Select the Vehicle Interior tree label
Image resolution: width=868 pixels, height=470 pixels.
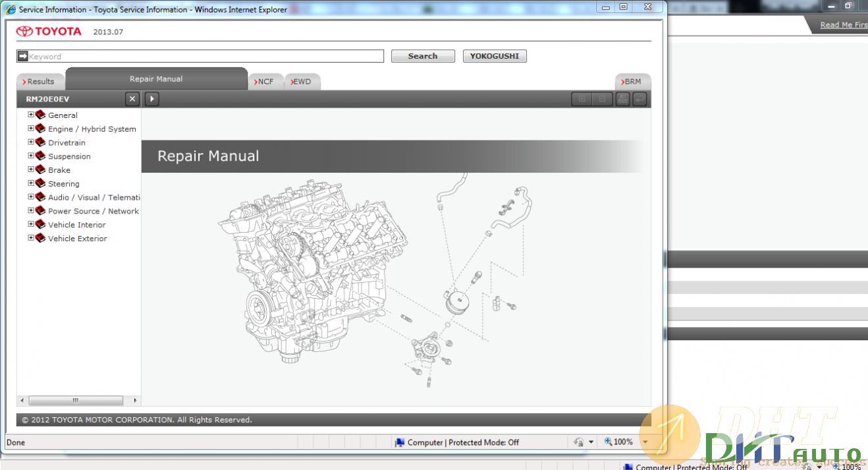pos(77,225)
